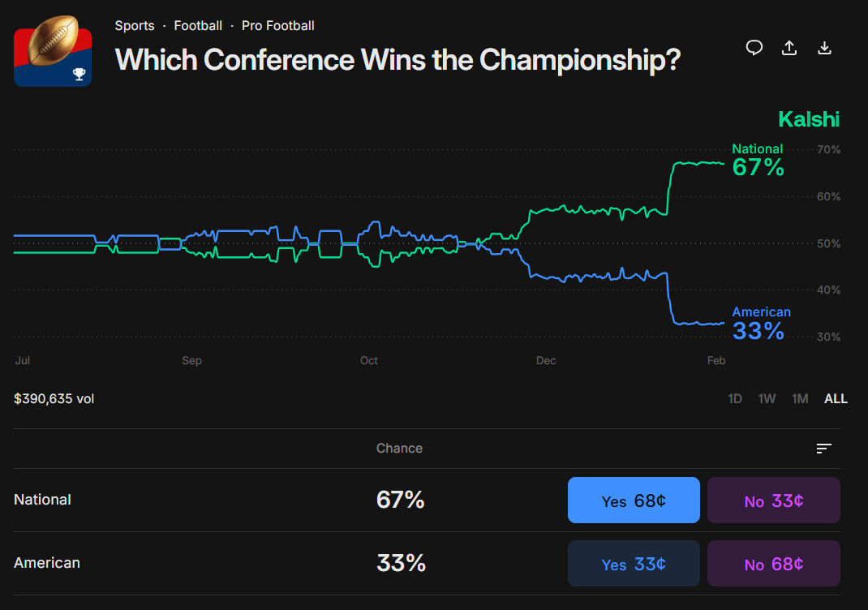
Task: Open the comments speech bubble icon
Action: [x=754, y=48]
